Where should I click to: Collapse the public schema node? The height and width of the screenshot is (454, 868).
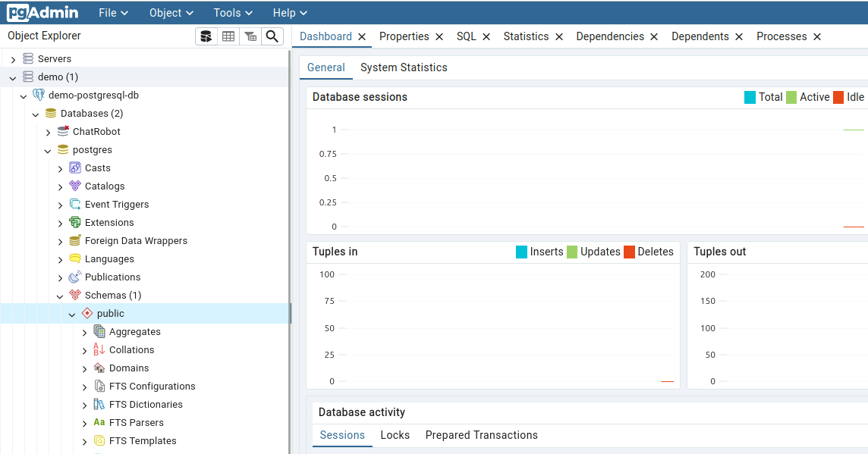pyautogui.click(x=72, y=314)
